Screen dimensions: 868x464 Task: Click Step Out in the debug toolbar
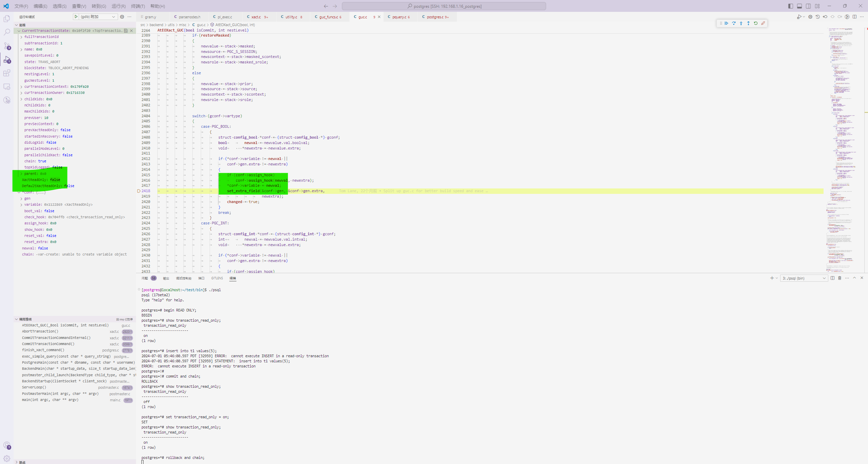748,23
